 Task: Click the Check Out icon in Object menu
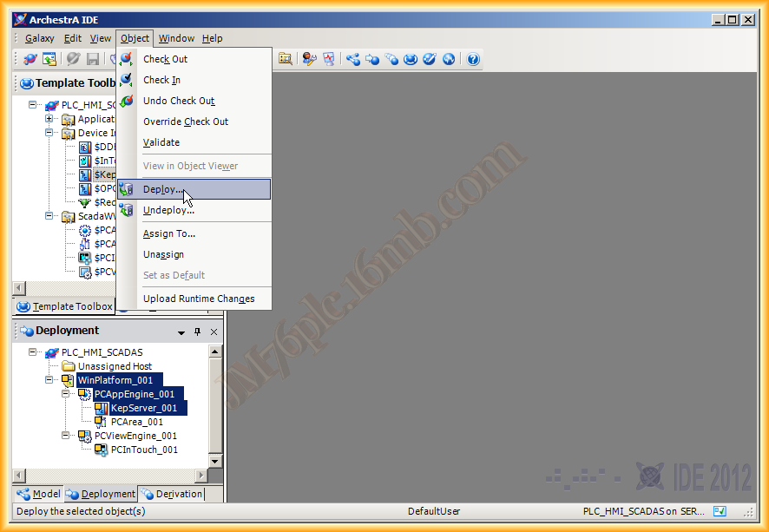click(127, 59)
